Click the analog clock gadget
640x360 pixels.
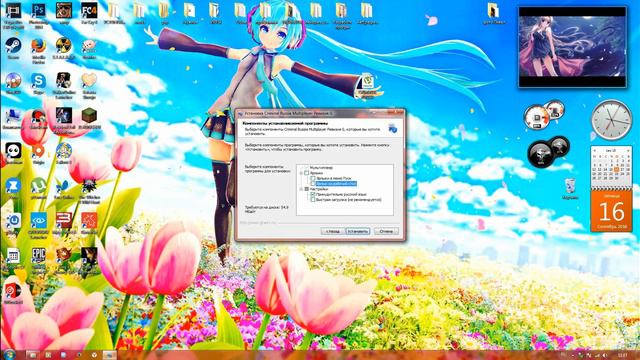(611, 120)
